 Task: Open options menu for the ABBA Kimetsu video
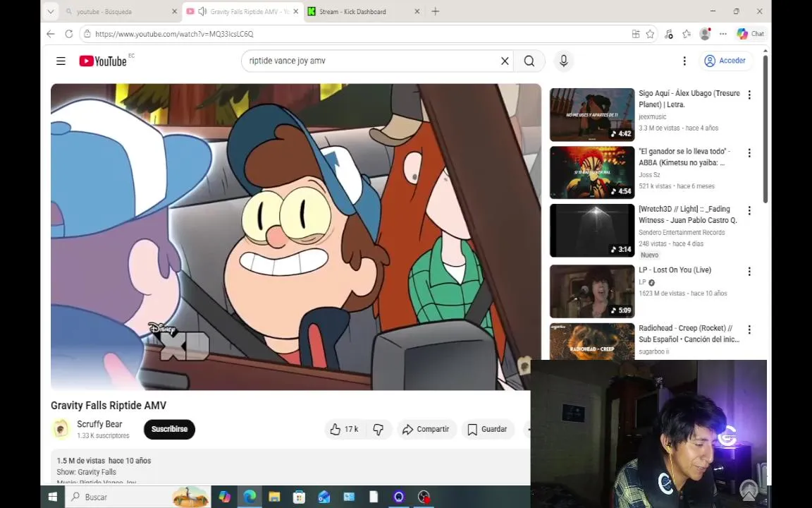pos(749,153)
